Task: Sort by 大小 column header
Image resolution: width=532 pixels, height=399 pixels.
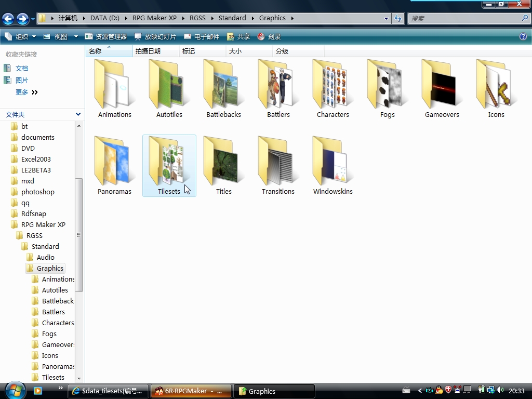Action: click(x=249, y=51)
